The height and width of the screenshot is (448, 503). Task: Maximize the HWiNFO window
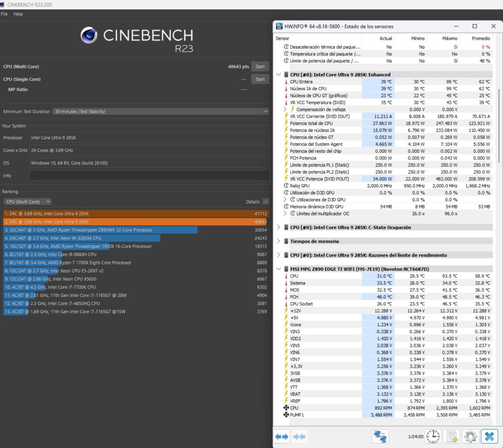(x=475, y=26)
